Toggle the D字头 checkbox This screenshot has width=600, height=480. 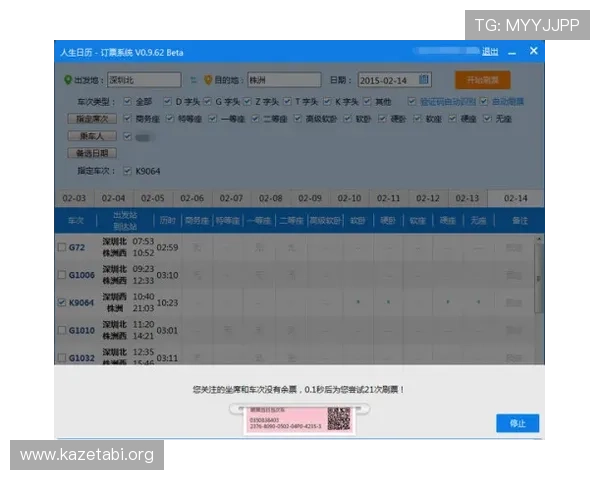coord(167,101)
